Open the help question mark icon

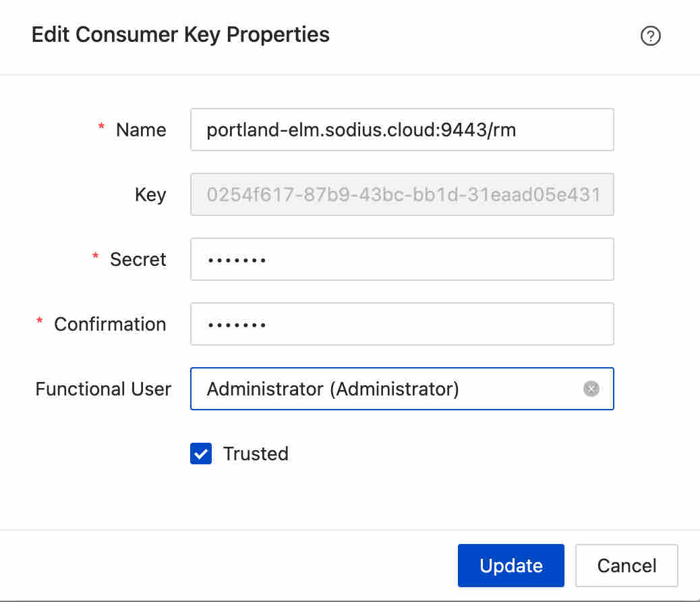(651, 36)
